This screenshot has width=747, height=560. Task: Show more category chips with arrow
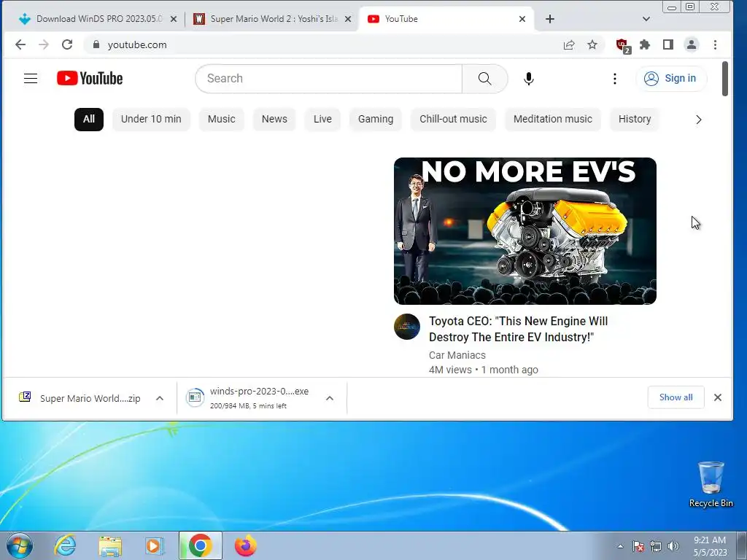click(x=698, y=120)
